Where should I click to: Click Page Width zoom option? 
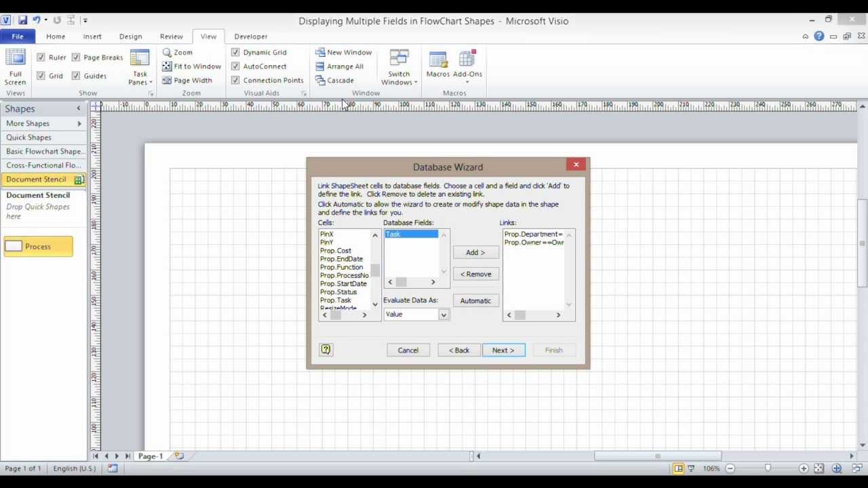(x=187, y=80)
